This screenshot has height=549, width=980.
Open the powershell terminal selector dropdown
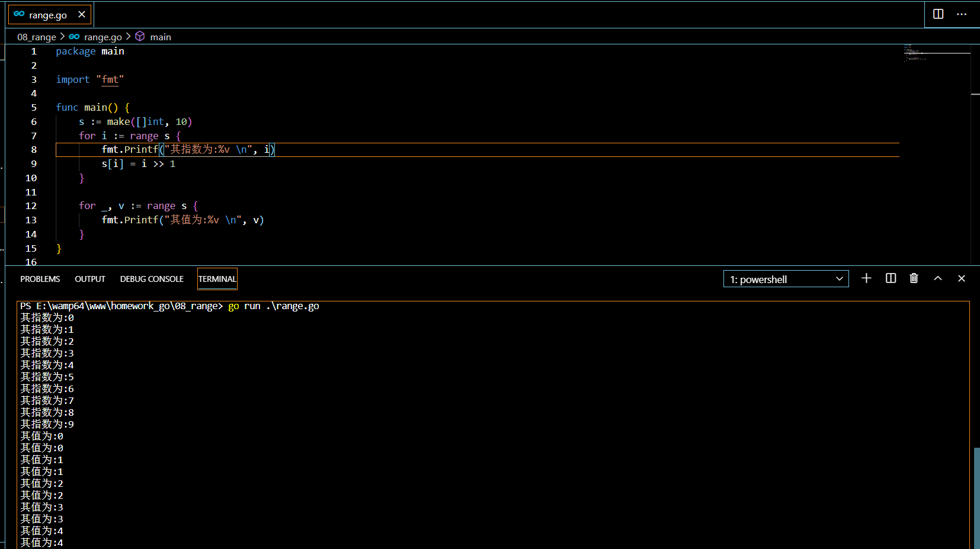[786, 279]
